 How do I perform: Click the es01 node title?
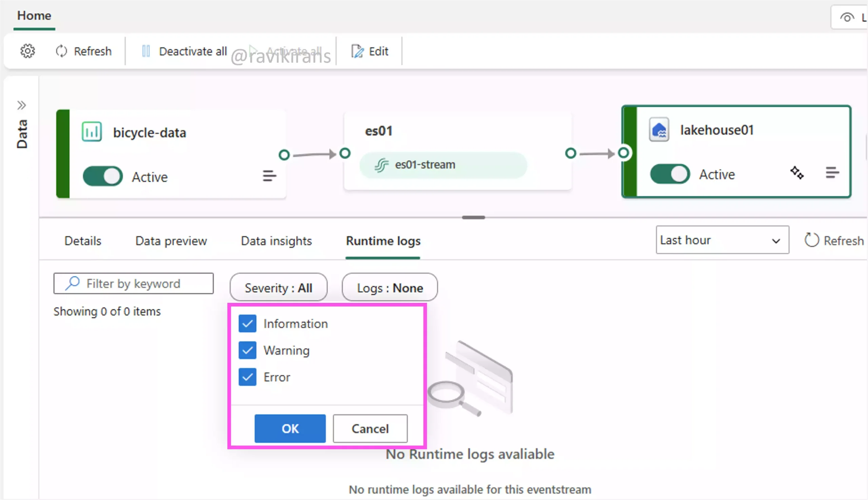click(379, 131)
